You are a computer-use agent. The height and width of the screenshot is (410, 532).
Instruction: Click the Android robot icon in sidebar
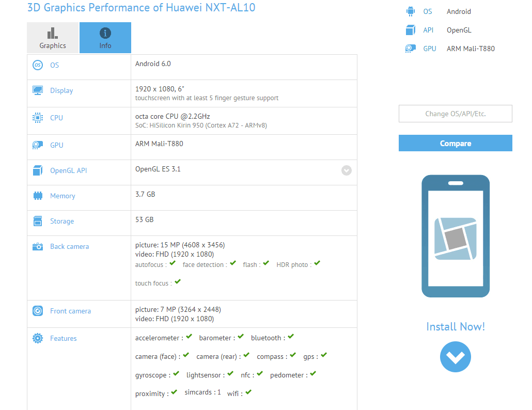click(411, 11)
